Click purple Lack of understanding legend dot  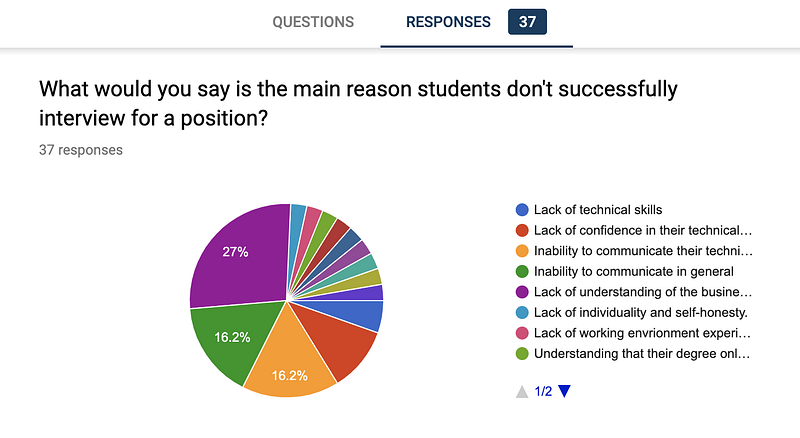pos(522,292)
